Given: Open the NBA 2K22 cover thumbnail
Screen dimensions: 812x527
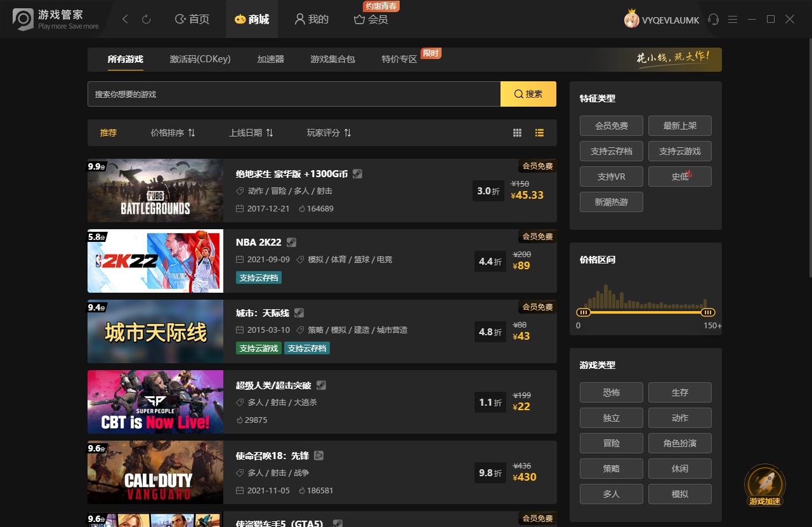Looking at the screenshot, I should pyautogui.click(x=155, y=261).
